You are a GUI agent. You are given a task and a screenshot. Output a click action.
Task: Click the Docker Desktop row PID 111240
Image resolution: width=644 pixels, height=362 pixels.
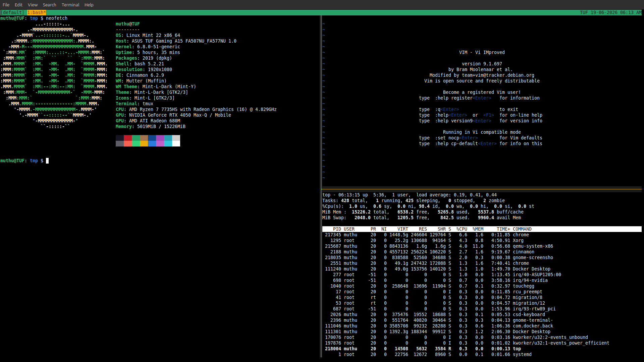(x=482, y=269)
